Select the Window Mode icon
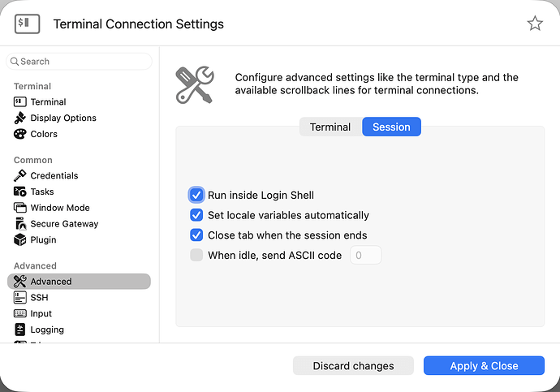 coord(20,209)
